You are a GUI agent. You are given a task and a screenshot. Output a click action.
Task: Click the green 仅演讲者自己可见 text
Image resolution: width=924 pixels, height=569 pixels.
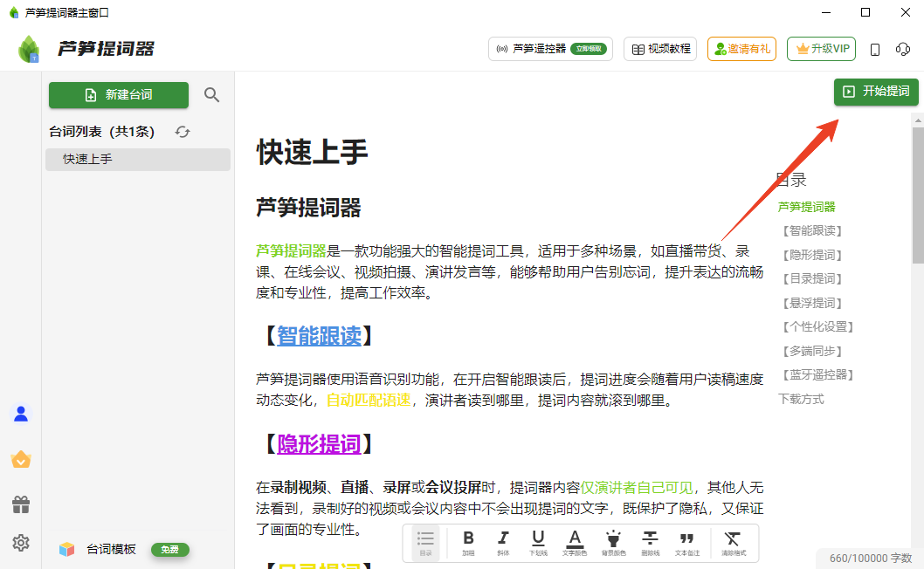tap(637, 488)
